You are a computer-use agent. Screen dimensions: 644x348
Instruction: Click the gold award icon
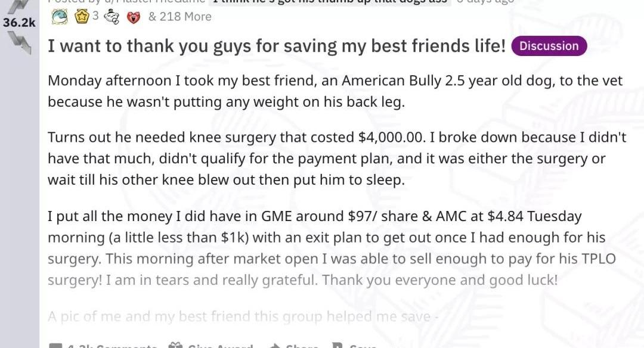coord(81,17)
